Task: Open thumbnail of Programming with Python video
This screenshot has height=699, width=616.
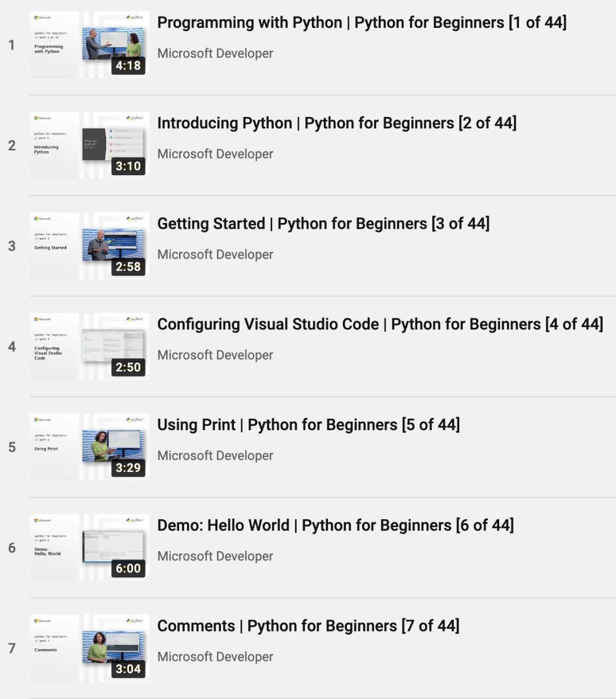Action: tap(90, 45)
